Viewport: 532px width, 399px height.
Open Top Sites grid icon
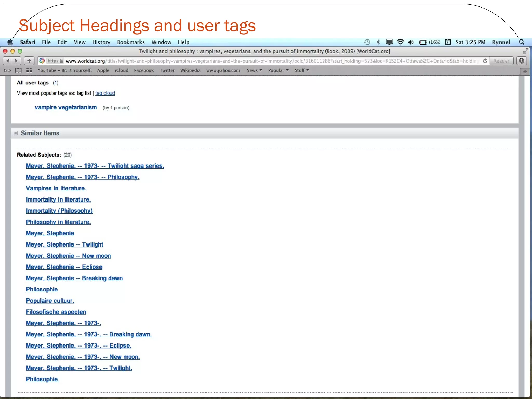click(x=29, y=70)
